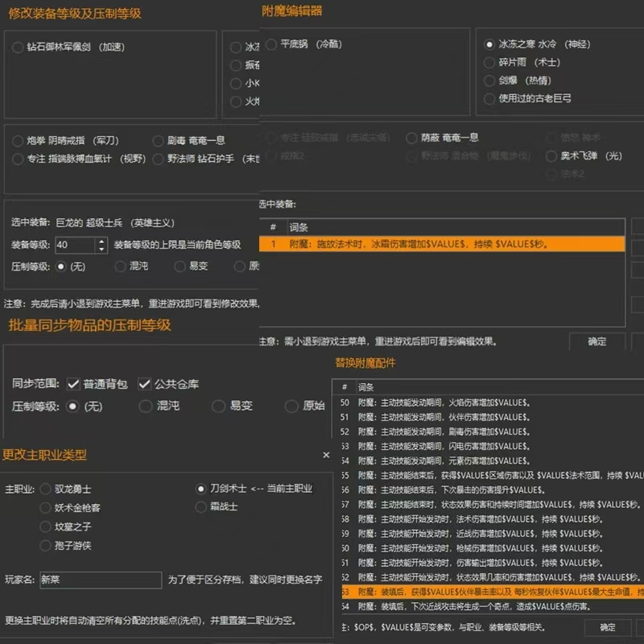Increase 装备等级 with the up arrow
This screenshot has width=644, height=644.
(x=101, y=241)
